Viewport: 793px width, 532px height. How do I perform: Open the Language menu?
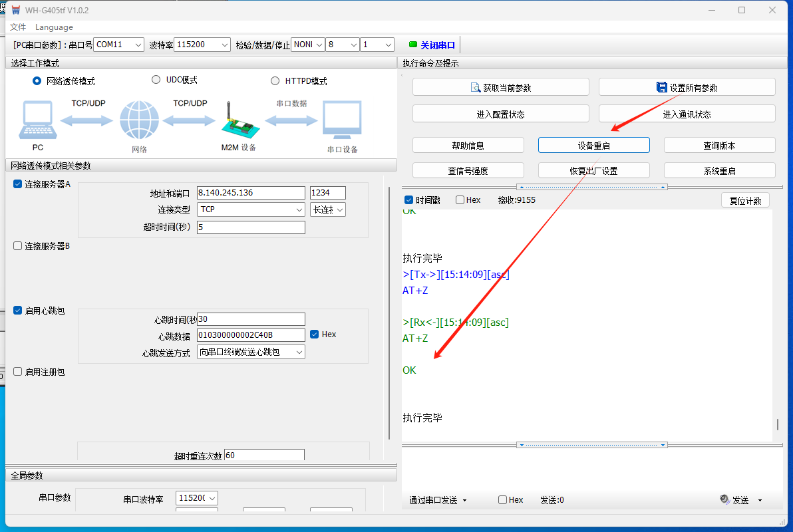coord(54,27)
